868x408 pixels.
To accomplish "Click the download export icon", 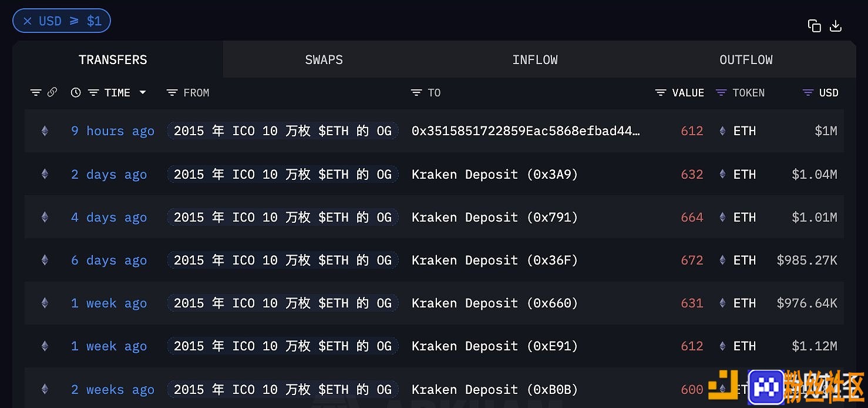I will pos(836,26).
